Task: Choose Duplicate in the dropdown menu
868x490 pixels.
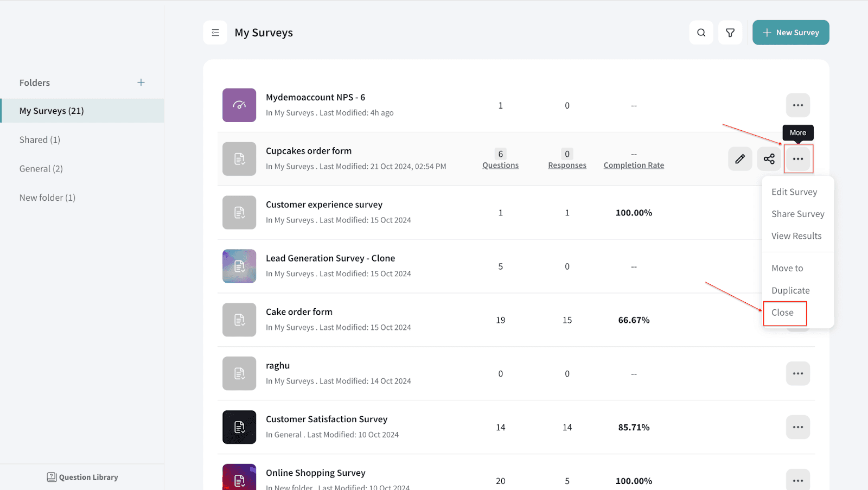Action: point(790,290)
